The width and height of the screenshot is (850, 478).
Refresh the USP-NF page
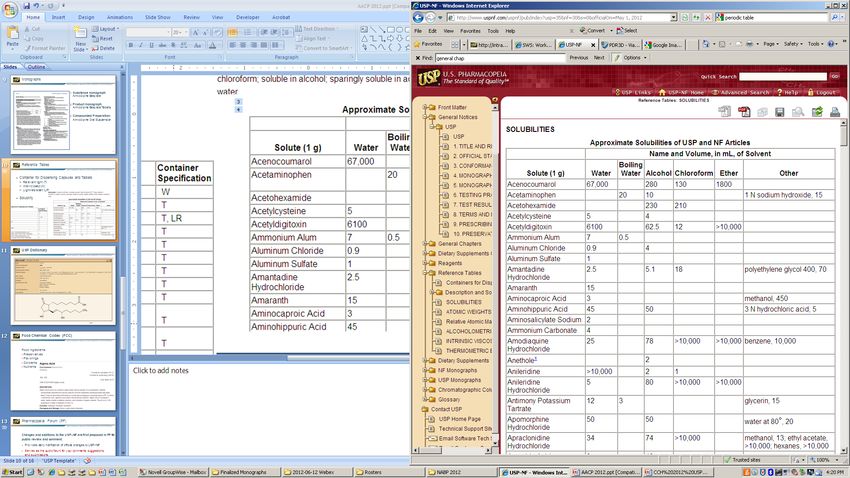click(x=696, y=17)
